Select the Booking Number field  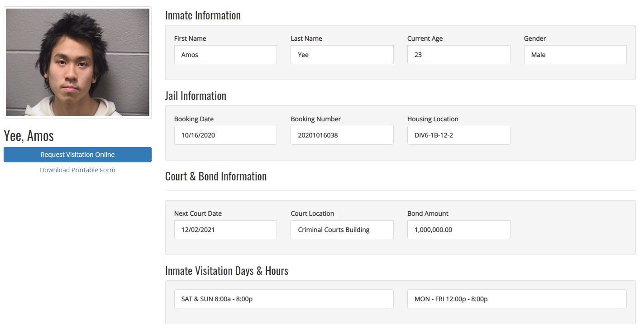click(342, 135)
